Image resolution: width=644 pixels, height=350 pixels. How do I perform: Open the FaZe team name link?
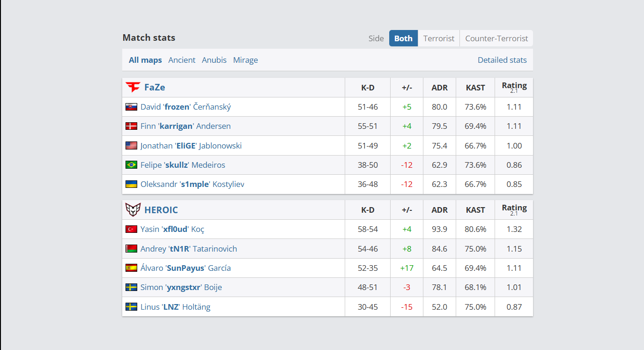pyautogui.click(x=155, y=87)
